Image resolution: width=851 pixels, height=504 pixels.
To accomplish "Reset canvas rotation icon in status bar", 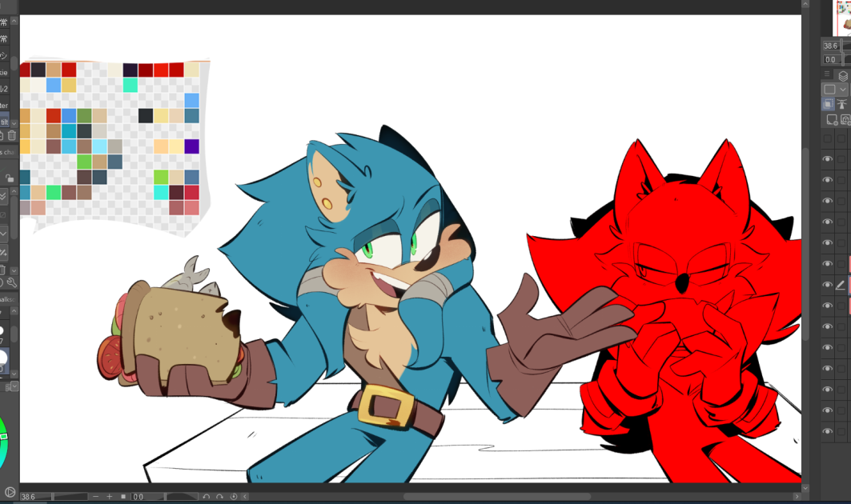I will click(x=234, y=497).
